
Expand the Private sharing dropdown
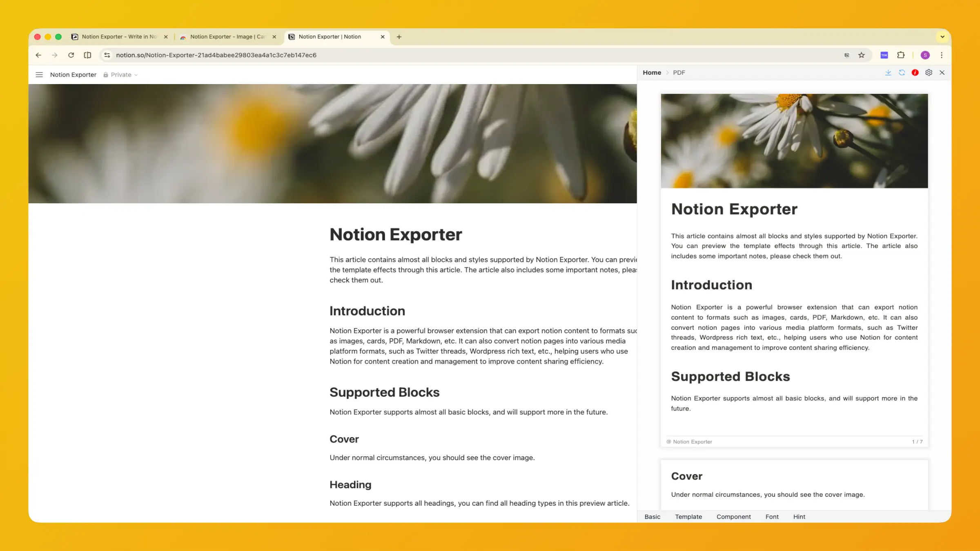pyautogui.click(x=121, y=75)
